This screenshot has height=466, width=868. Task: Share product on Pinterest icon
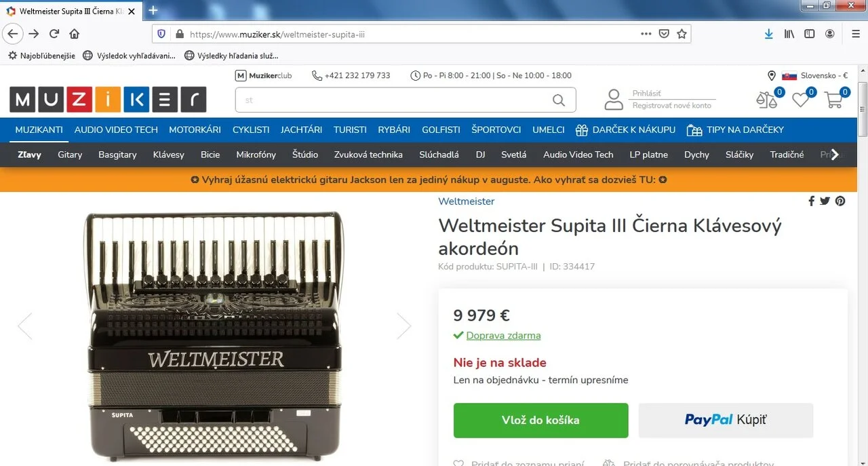point(840,201)
